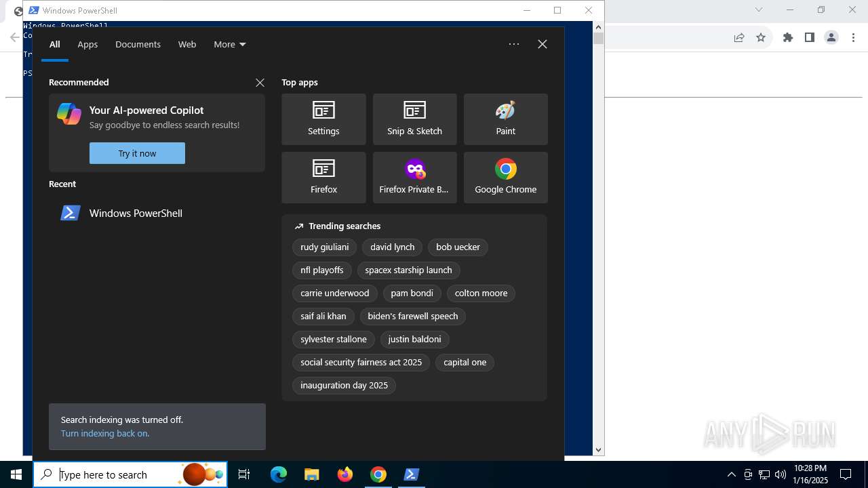Open Microsoft Edge from the taskbar

pyautogui.click(x=279, y=474)
